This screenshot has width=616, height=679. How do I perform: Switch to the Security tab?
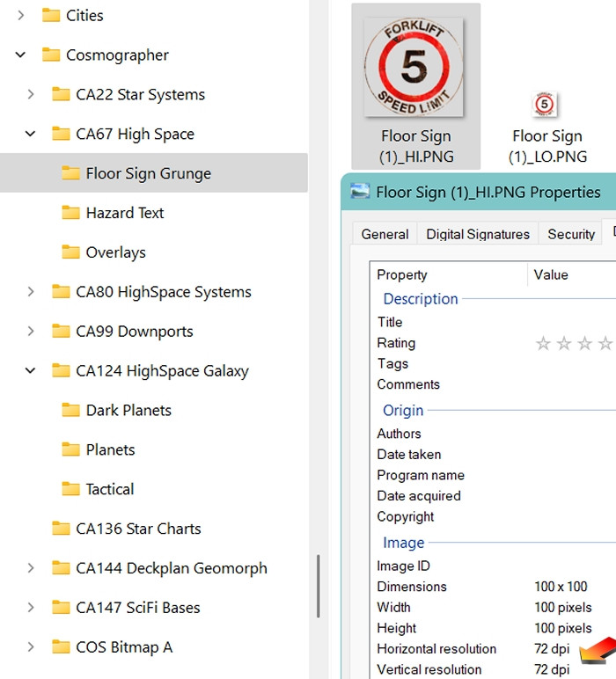pos(571,234)
